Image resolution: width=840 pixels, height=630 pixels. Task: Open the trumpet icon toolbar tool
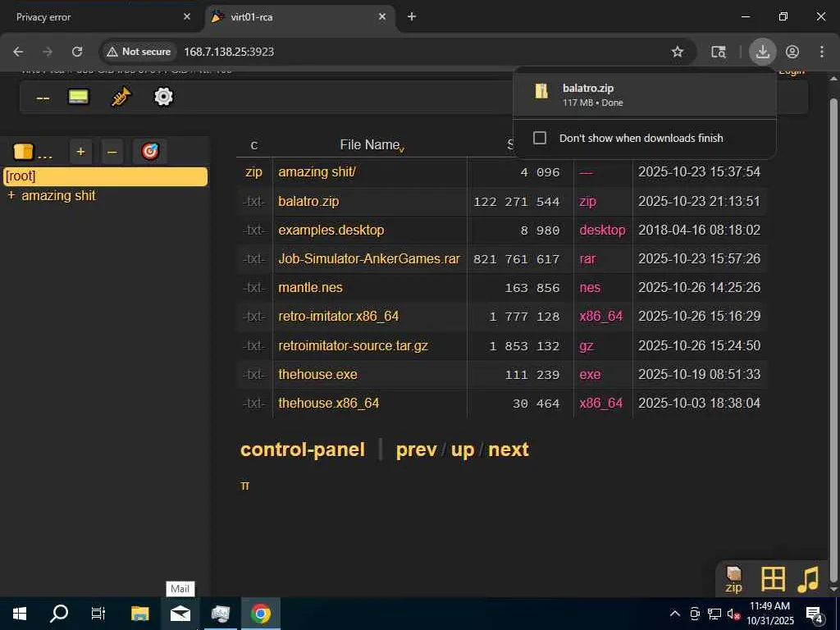121,97
